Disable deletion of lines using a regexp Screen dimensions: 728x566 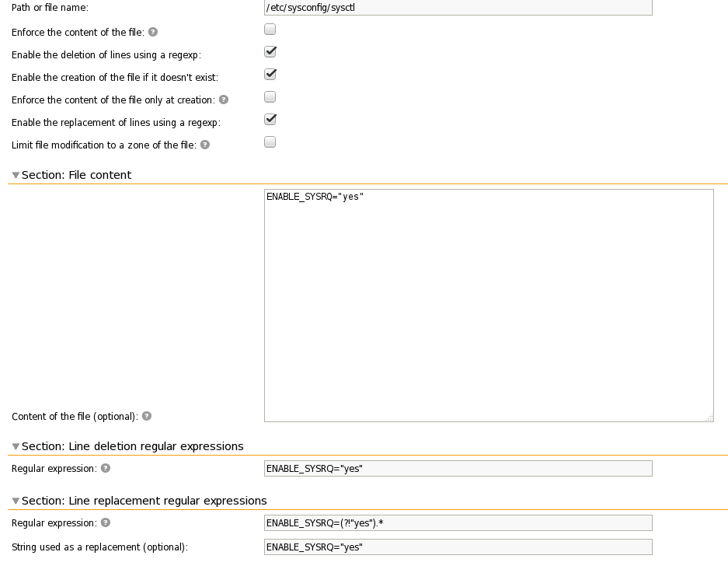click(x=270, y=52)
